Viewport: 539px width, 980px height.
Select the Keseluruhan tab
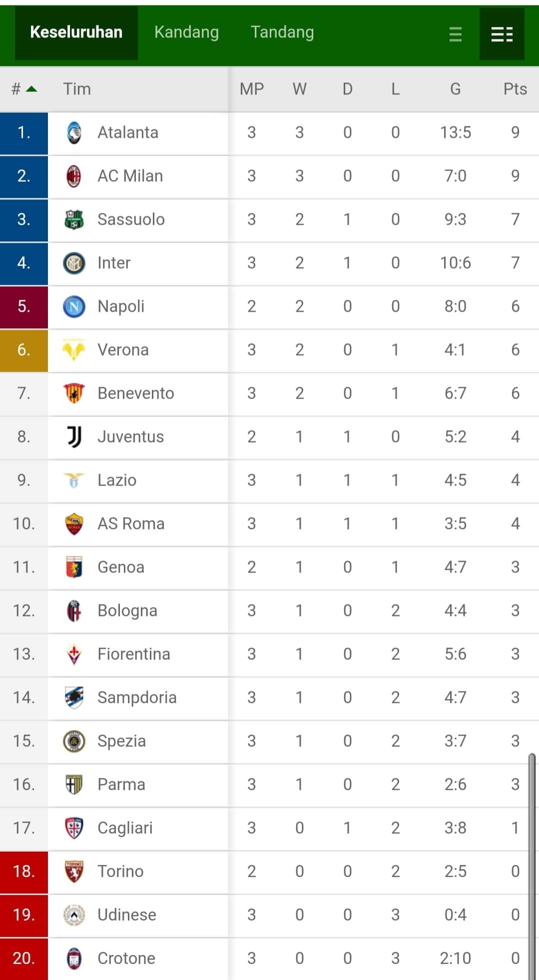pyautogui.click(x=76, y=32)
